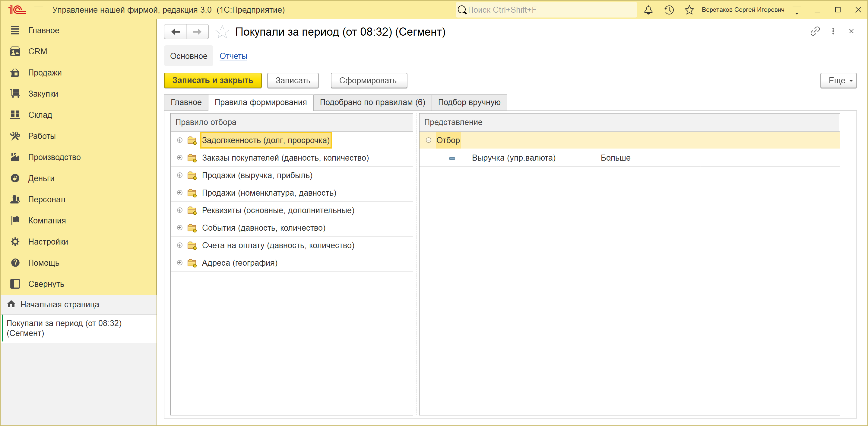Select Задолженность (долг, просрочка) row

291,140
